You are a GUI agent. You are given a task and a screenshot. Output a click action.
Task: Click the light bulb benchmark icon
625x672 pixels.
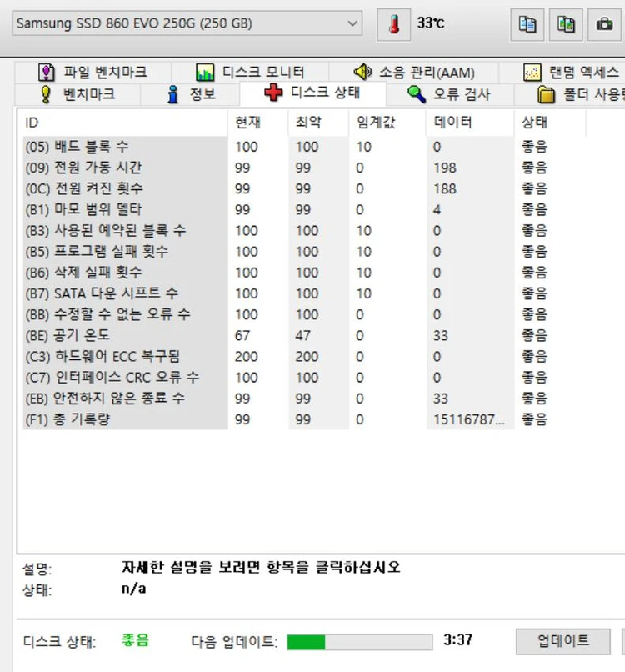tap(45, 94)
